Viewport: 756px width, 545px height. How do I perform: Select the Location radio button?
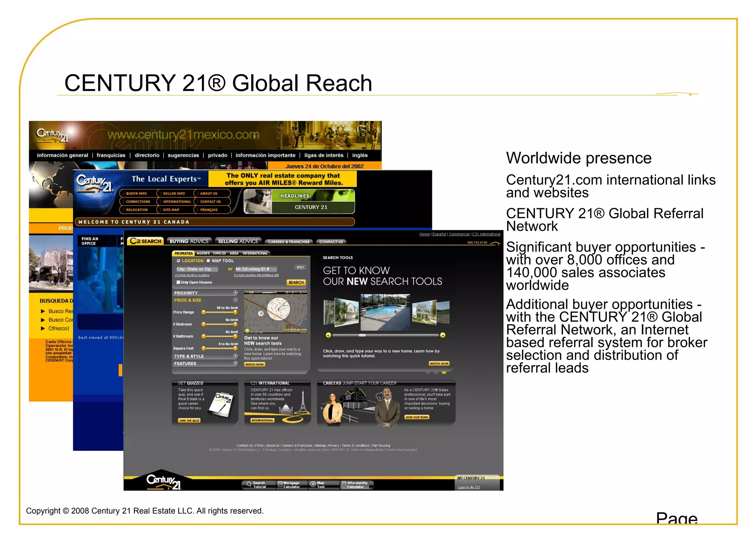(x=178, y=261)
